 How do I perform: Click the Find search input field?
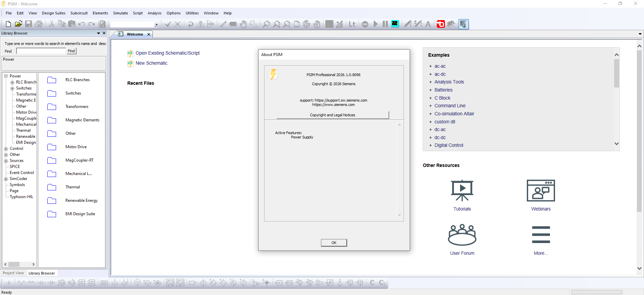[x=41, y=51]
